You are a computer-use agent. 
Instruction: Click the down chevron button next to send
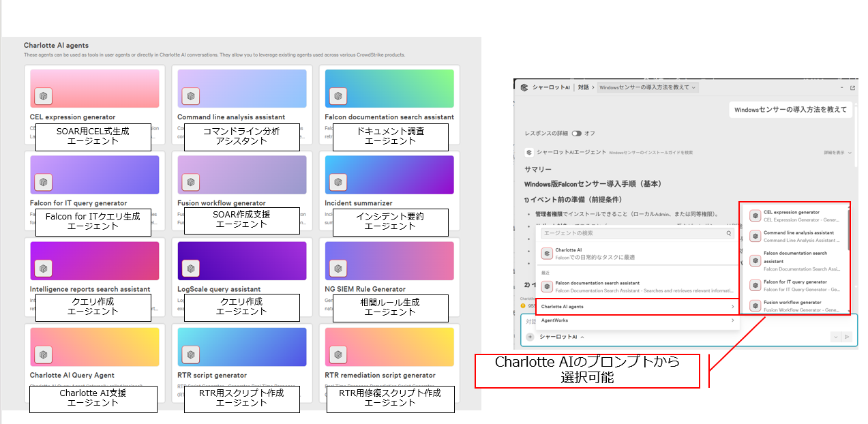point(835,337)
